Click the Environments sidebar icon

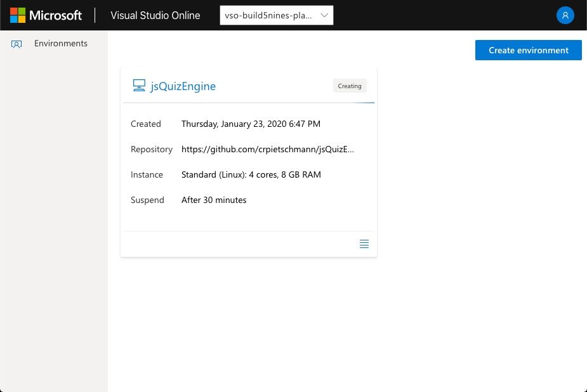click(x=16, y=44)
